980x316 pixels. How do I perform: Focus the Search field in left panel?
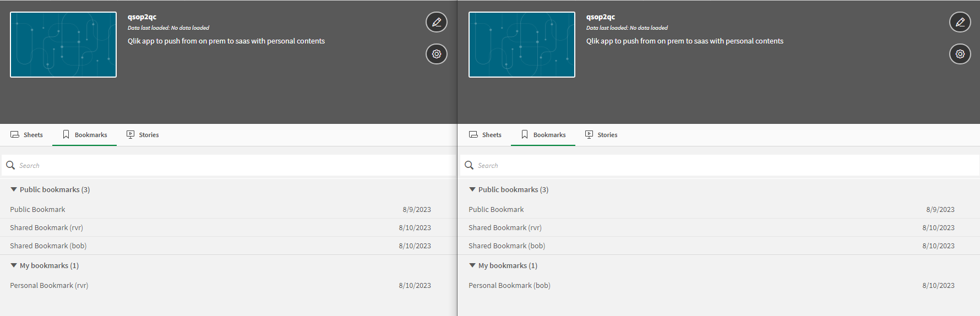coord(228,165)
